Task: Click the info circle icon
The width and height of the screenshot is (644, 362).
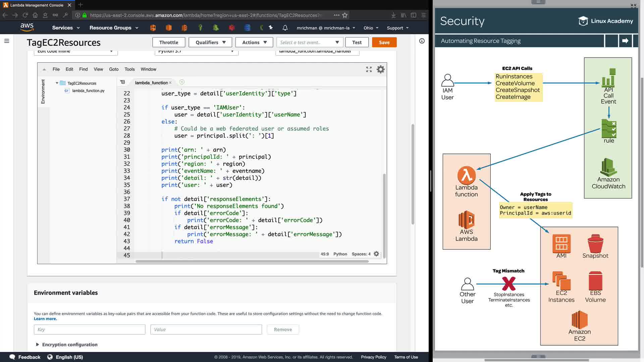Action: pyautogui.click(x=422, y=41)
